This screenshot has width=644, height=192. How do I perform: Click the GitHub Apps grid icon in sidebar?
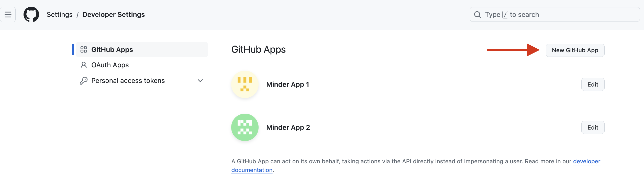point(84,49)
